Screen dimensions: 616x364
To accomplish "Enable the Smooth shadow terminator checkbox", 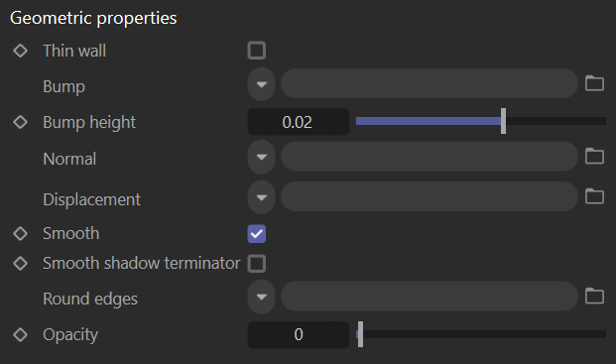I will 257,263.
